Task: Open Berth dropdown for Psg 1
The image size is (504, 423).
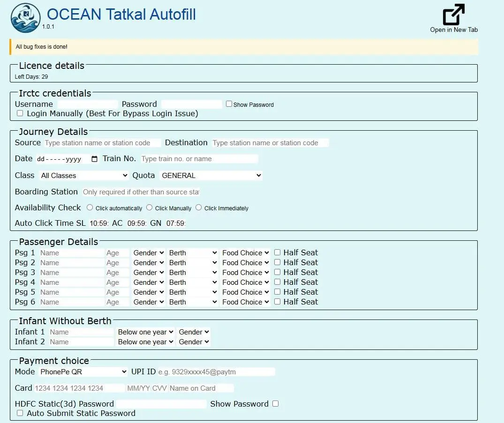Action: (193, 253)
